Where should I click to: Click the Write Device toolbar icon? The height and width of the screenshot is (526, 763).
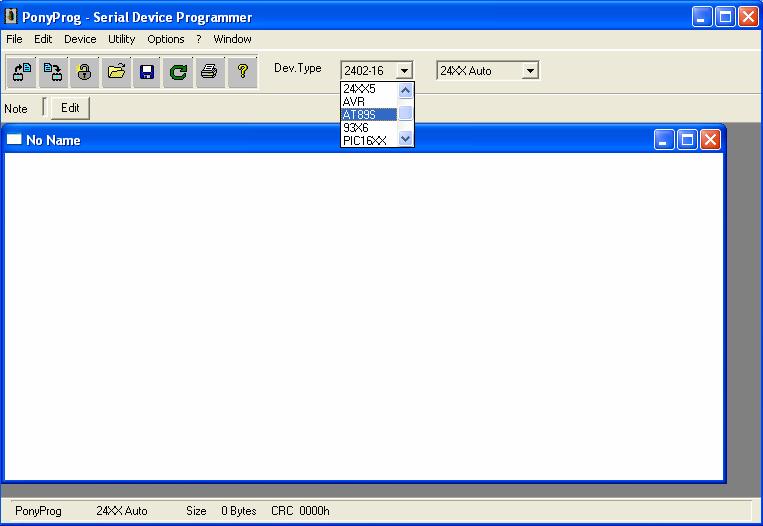tap(53, 73)
